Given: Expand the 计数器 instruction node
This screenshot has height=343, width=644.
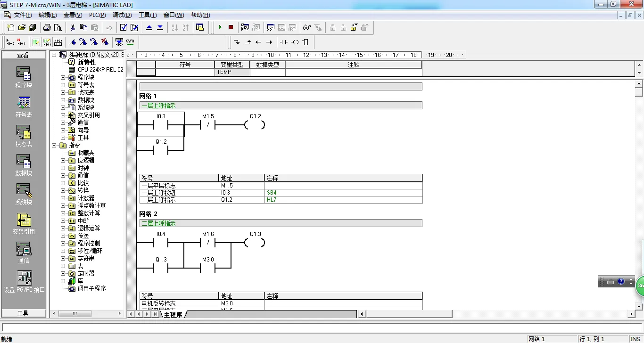Looking at the screenshot, I should (63, 198).
